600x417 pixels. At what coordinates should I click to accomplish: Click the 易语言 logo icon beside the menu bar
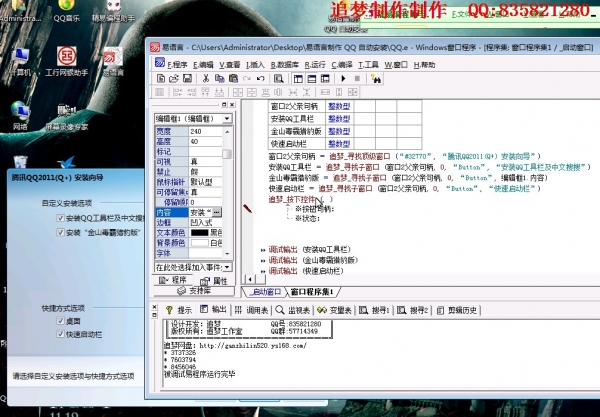[160, 63]
